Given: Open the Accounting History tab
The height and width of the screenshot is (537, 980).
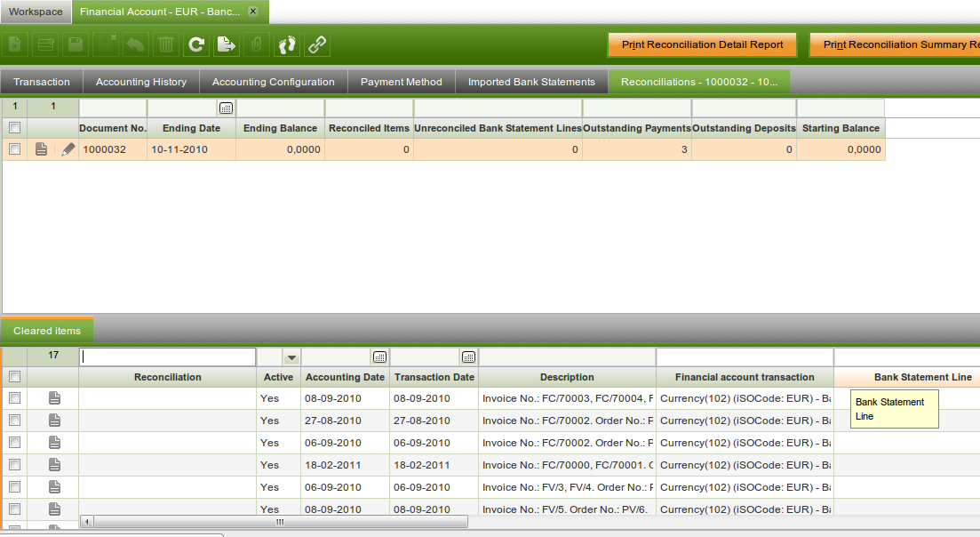Looking at the screenshot, I should 140,82.
